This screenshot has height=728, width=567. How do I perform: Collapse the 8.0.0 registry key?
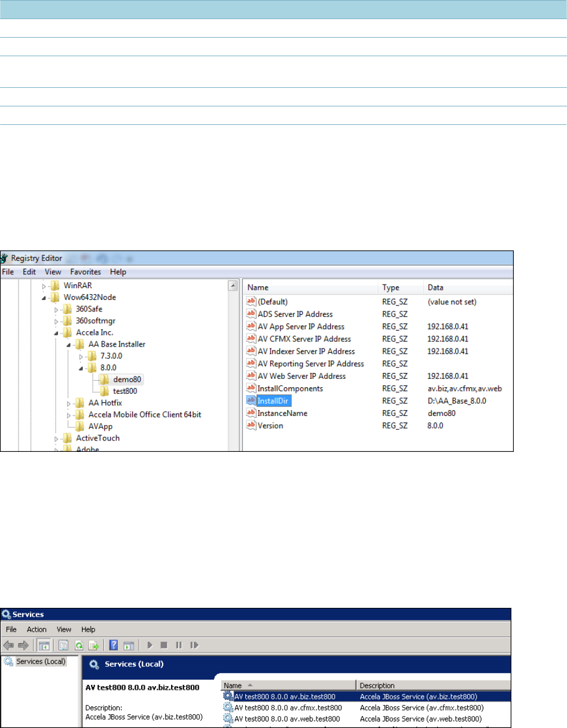tap(80, 368)
